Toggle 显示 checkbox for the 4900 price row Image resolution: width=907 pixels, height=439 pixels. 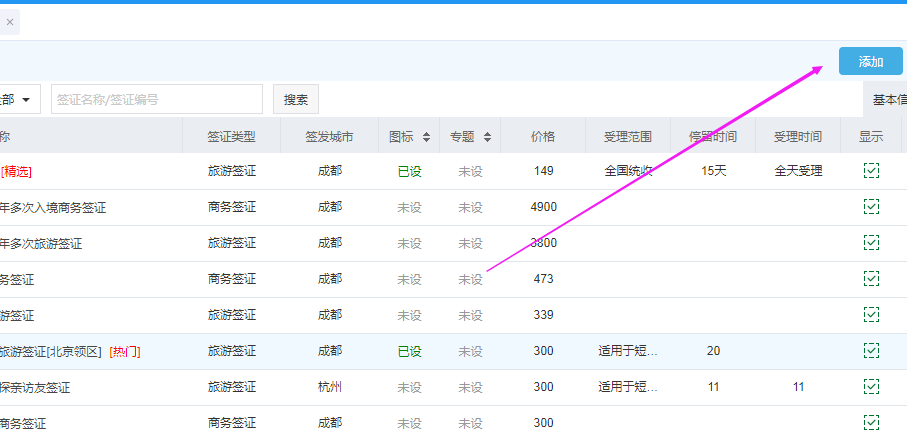tap(871, 207)
